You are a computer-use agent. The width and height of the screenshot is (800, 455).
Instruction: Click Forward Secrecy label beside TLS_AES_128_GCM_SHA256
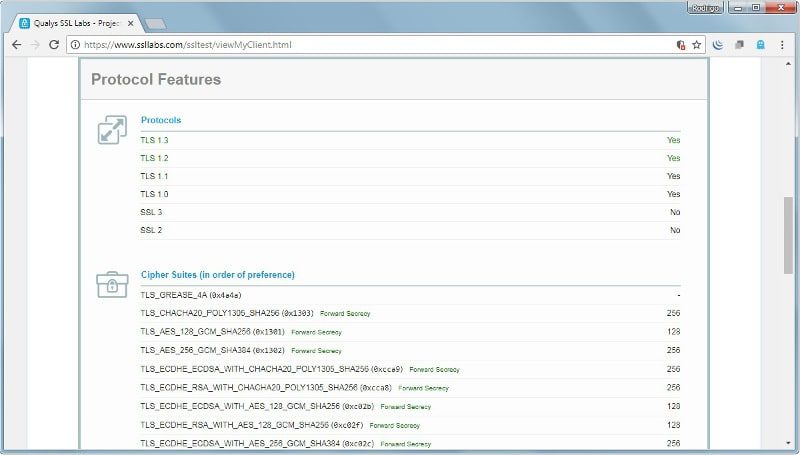[316, 332]
